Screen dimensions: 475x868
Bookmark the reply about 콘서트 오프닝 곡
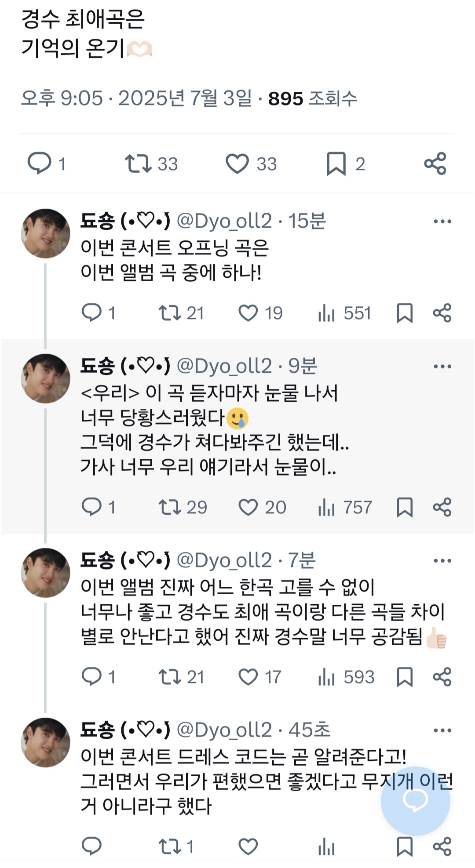pos(405,313)
